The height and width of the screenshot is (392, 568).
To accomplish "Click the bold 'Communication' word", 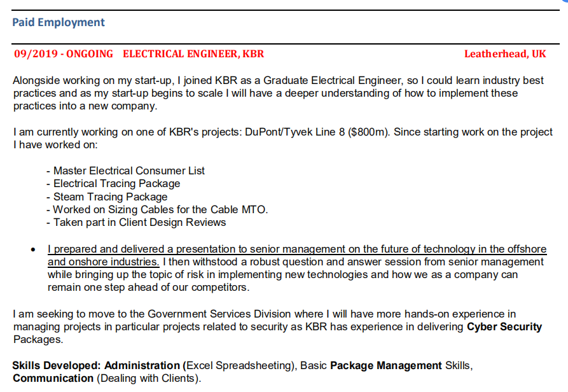I will tap(53, 379).
